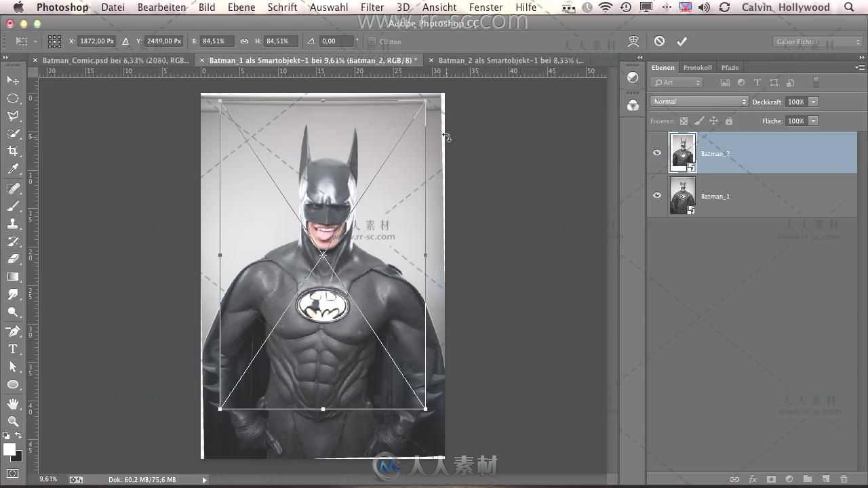Image resolution: width=868 pixels, height=488 pixels.
Task: Switch to warp mode icon
Action: (633, 41)
